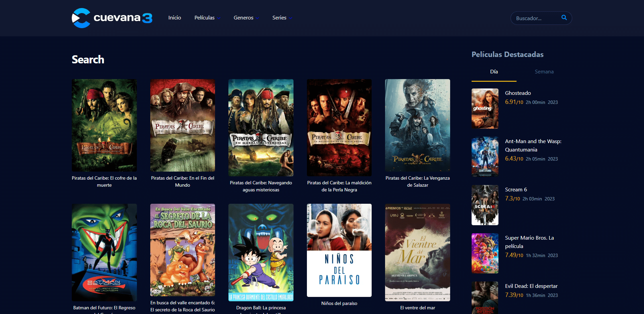Image resolution: width=644 pixels, height=314 pixels.
Task: Click the 'Películas Destacadas' heading
Action: point(507,54)
